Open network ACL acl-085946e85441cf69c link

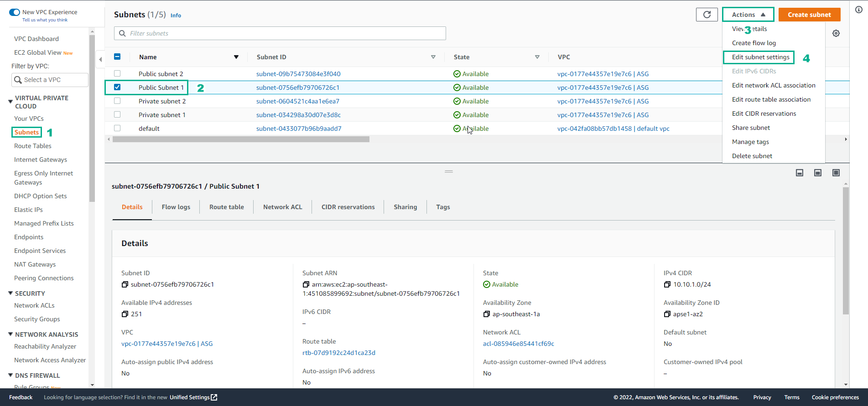point(519,344)
